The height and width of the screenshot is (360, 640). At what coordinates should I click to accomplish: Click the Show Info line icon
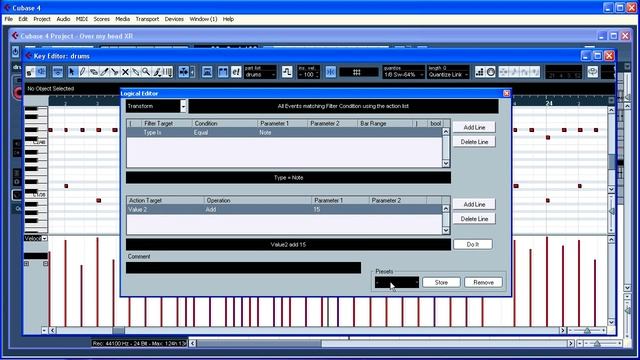58,72
